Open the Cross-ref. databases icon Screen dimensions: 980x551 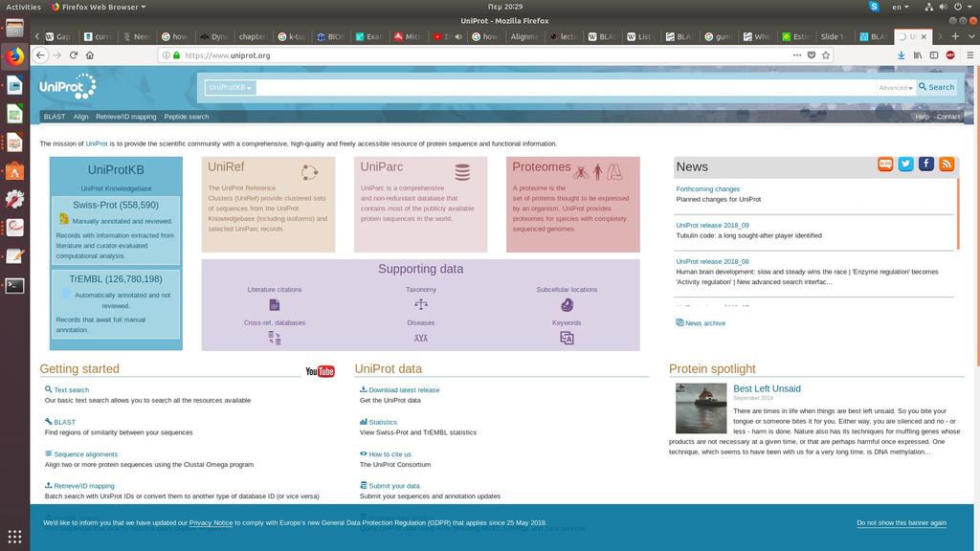click(275, 338)
